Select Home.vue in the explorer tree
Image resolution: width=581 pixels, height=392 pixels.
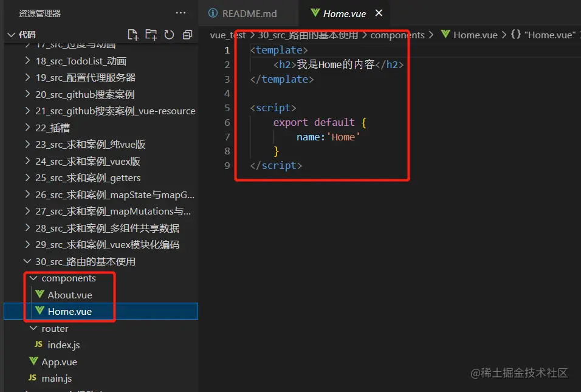[101, 311]
